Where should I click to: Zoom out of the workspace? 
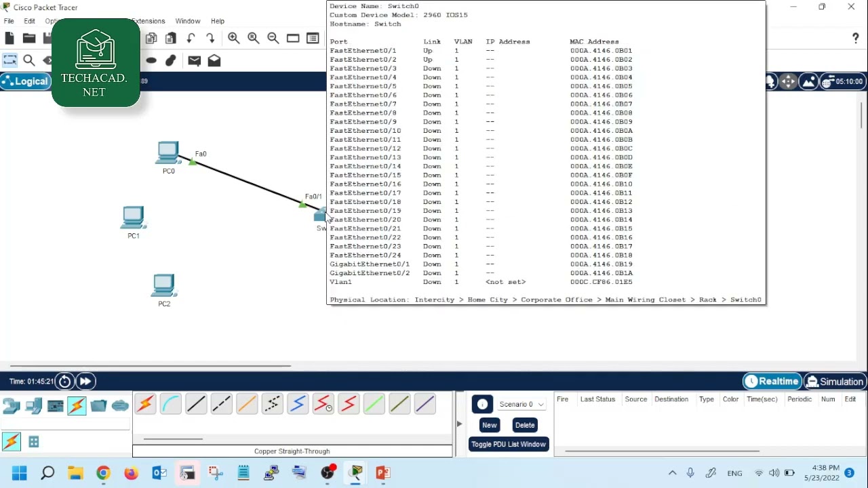tap(273, 39)
